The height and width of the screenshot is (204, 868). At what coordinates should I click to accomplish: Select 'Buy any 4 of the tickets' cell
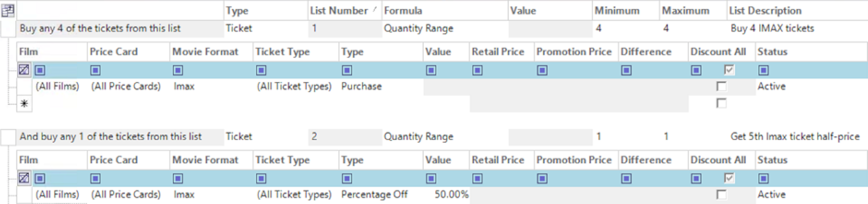tap(120, 28)
